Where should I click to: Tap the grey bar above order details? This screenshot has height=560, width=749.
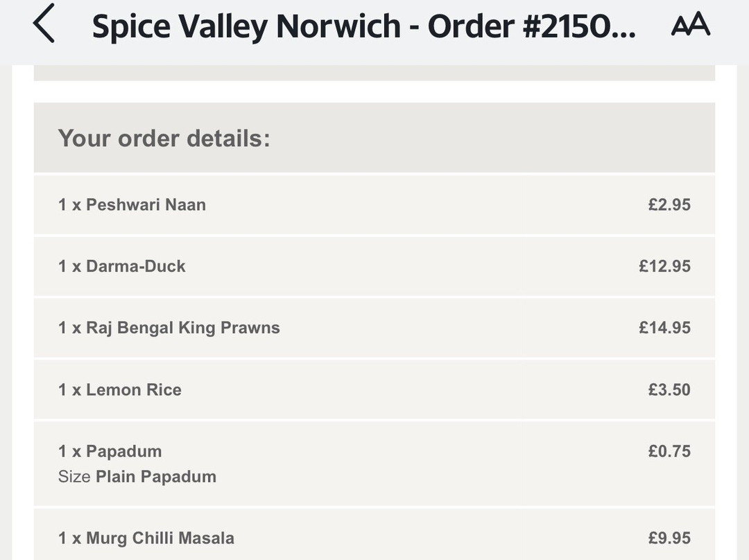tap(374, 73)
